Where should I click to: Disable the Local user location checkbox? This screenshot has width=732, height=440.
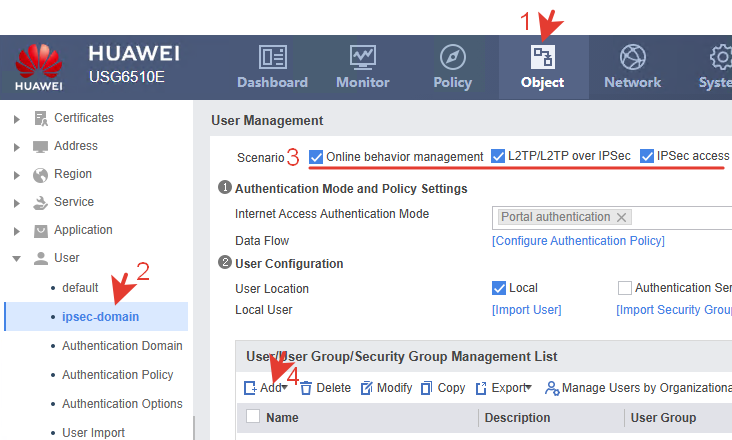[x=499, y=288]
